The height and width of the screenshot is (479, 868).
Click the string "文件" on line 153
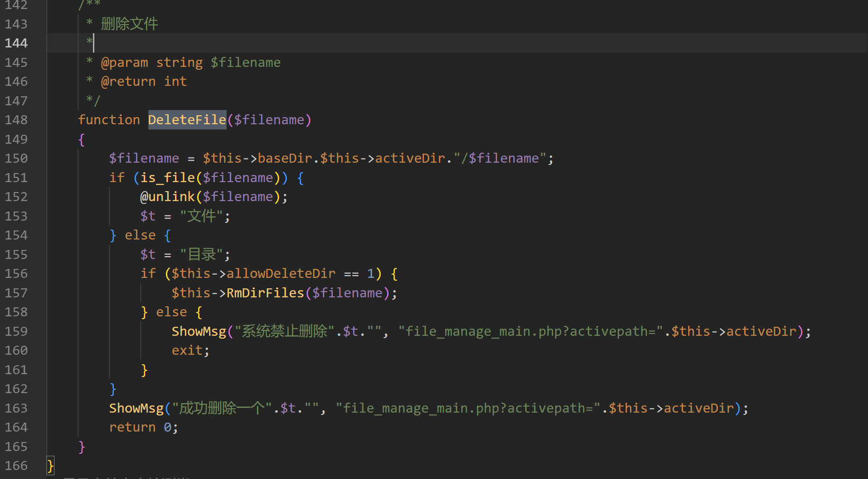pos(201,216)
